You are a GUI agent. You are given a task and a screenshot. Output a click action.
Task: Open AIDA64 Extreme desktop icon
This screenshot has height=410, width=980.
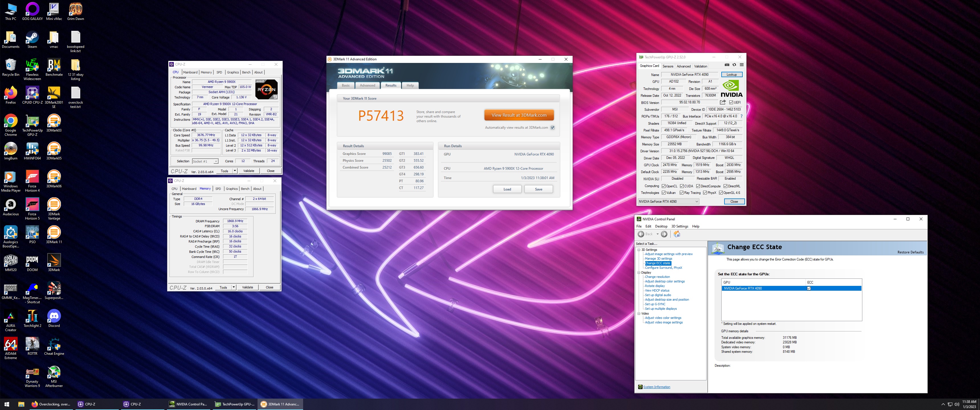(x=11, y=348)
